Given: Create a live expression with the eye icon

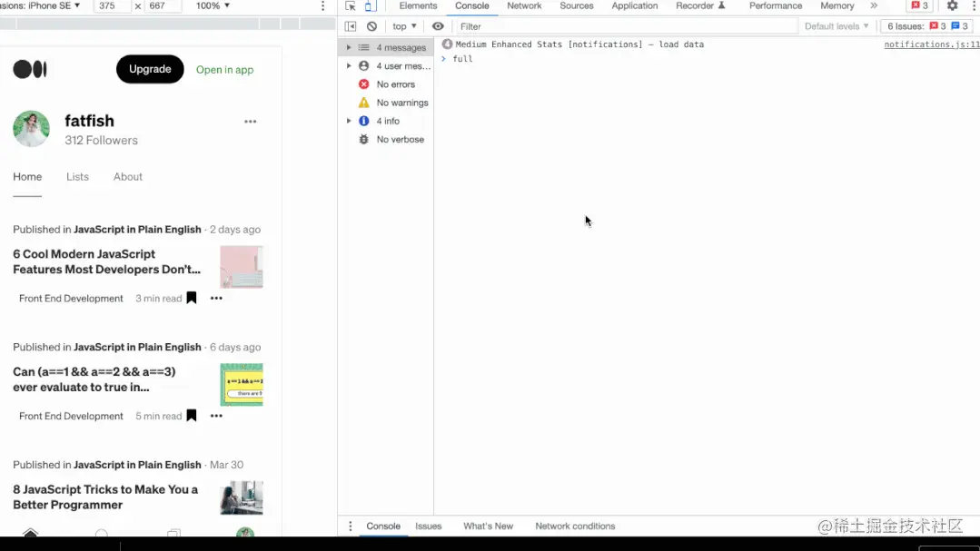Looking at the screenshot, I should [x=438, y=25].
